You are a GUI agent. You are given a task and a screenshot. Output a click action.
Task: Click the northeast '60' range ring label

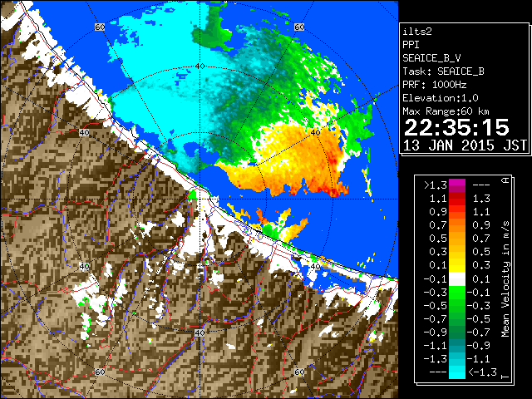click(x=299, y=27)
